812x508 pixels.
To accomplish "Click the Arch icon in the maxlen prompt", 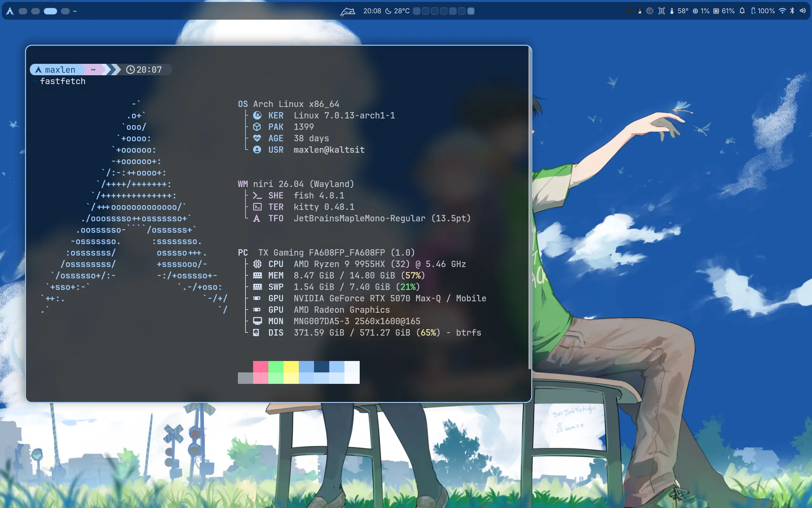I will [x=39, y=70].
